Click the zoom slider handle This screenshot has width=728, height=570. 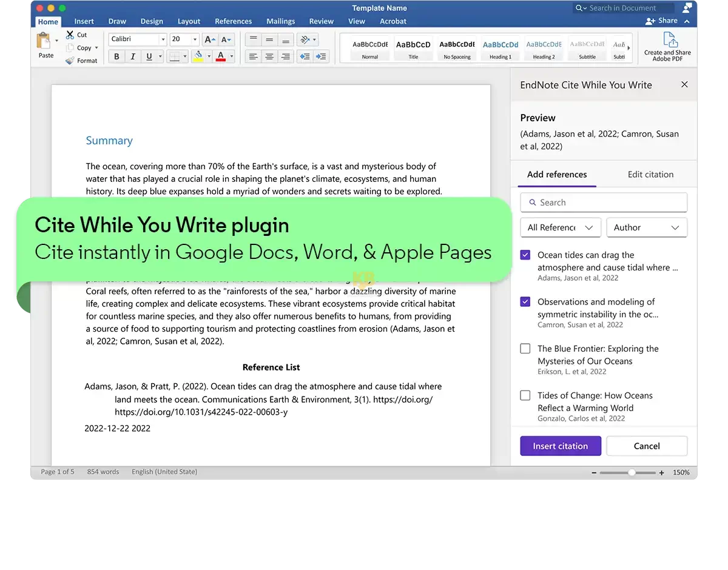click(632, 472)
